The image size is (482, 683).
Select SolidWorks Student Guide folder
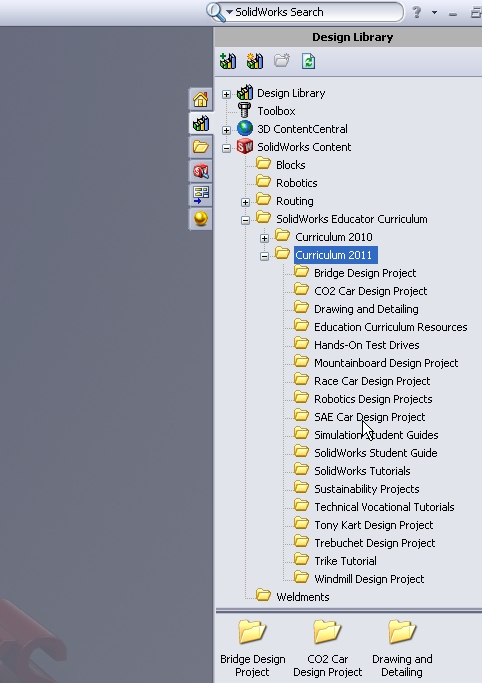point(375,453)
